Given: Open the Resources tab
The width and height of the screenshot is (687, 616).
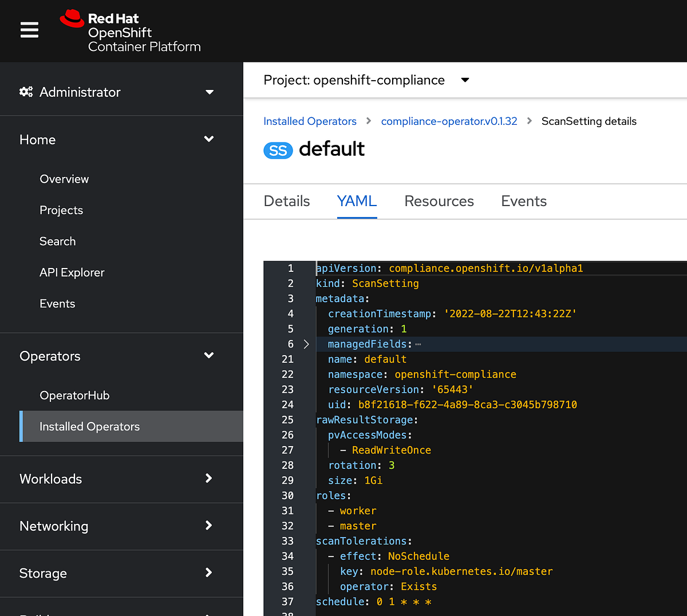Looking at the screenshot, I should pos(439,201).
